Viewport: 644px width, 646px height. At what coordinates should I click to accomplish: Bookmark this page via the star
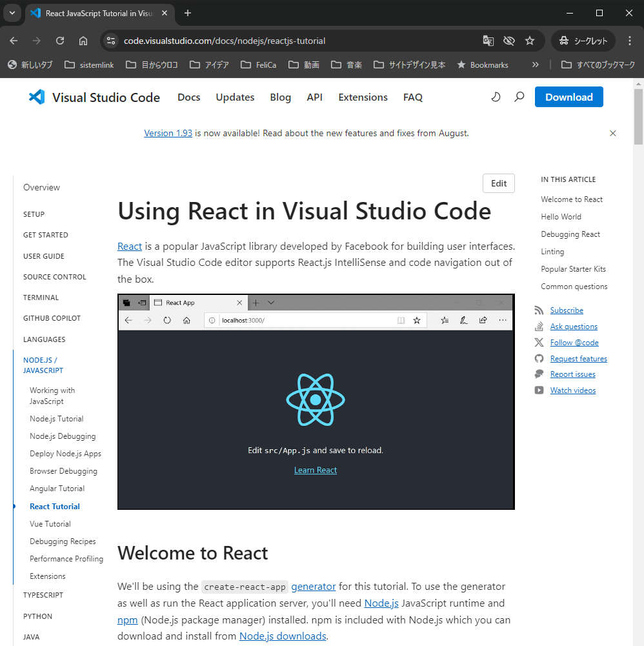[x=530, y=40]
